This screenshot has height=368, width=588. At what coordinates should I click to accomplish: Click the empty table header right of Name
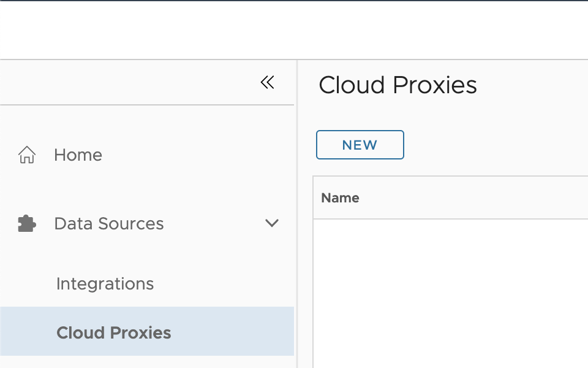coord(478,198)
